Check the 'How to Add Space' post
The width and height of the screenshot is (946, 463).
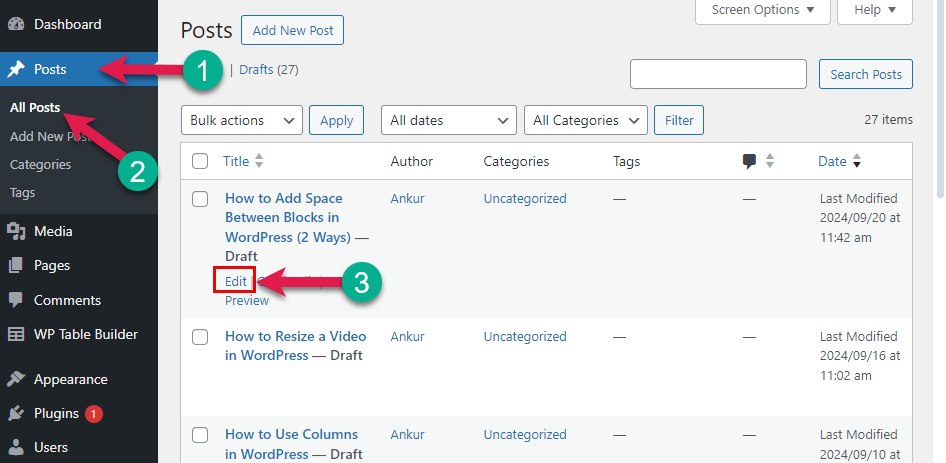(x=200, y=199)
